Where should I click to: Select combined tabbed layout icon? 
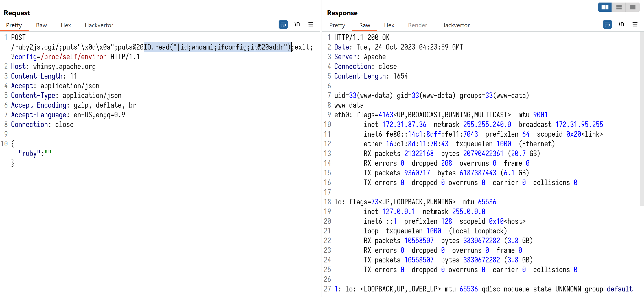pos(632,7)
